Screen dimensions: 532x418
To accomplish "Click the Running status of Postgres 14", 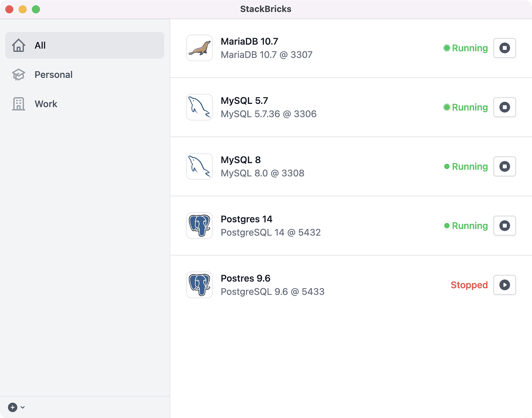I will (x=465, y=226).
